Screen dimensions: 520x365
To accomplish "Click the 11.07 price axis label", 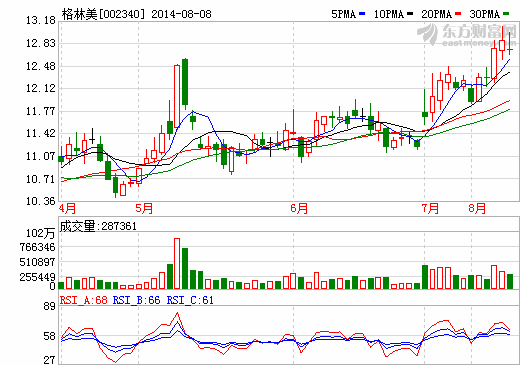I will [x=41, y=156].
